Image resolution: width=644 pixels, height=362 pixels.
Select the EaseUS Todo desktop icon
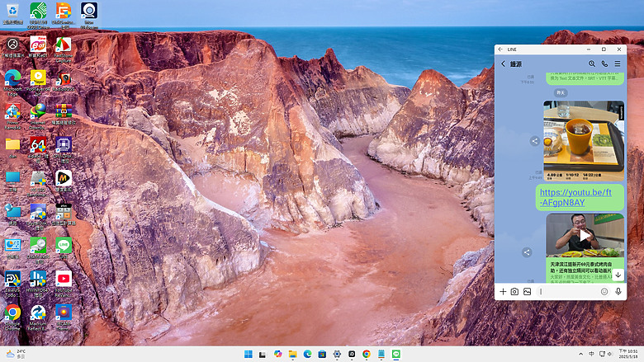[x=12, y=284]
